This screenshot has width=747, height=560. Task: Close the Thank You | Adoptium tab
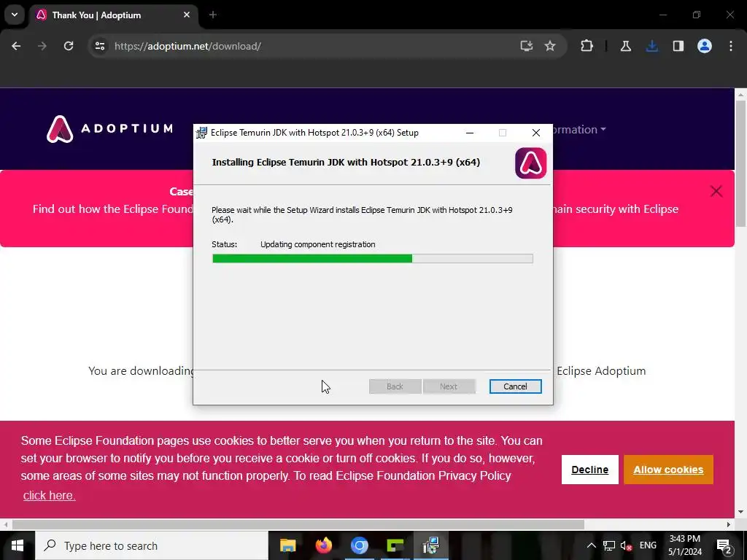187,15
